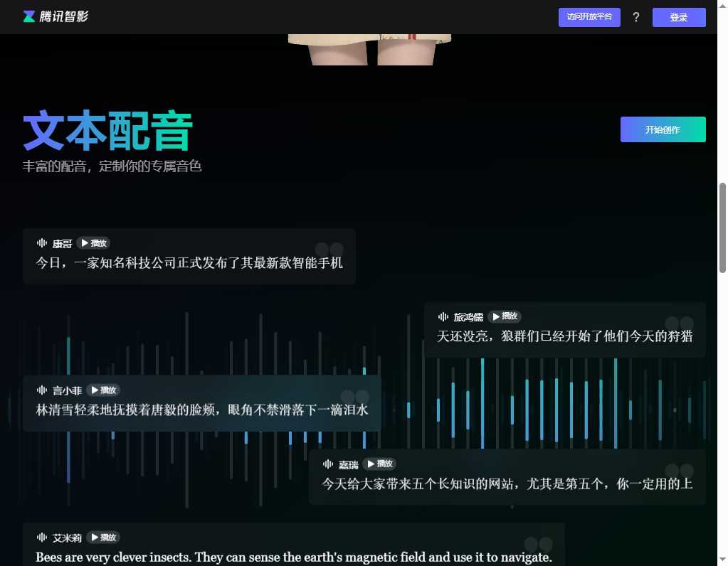
Task: Play the 嘉瑞 voice sample
Action: [379, 464]
